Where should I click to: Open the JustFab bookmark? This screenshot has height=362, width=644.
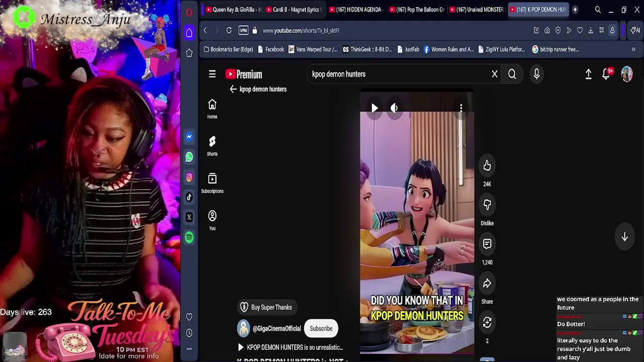click(x=408, y=49)
